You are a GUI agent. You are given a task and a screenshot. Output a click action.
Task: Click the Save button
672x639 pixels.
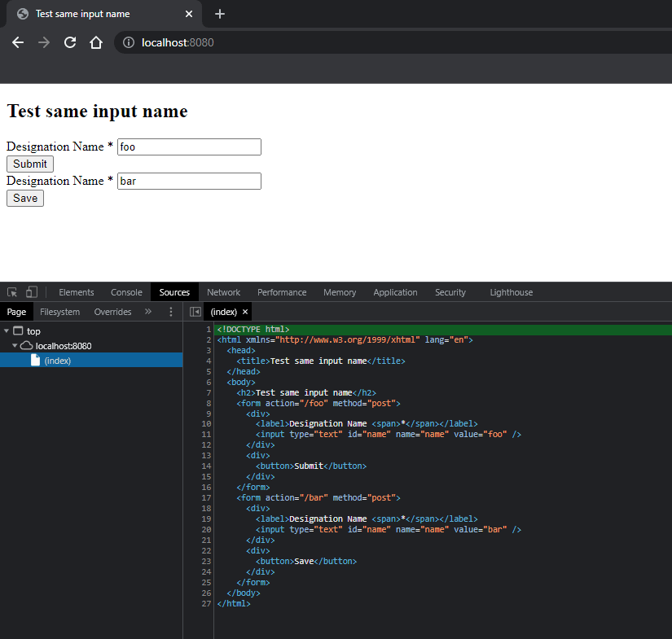click(x=25, y=198)
